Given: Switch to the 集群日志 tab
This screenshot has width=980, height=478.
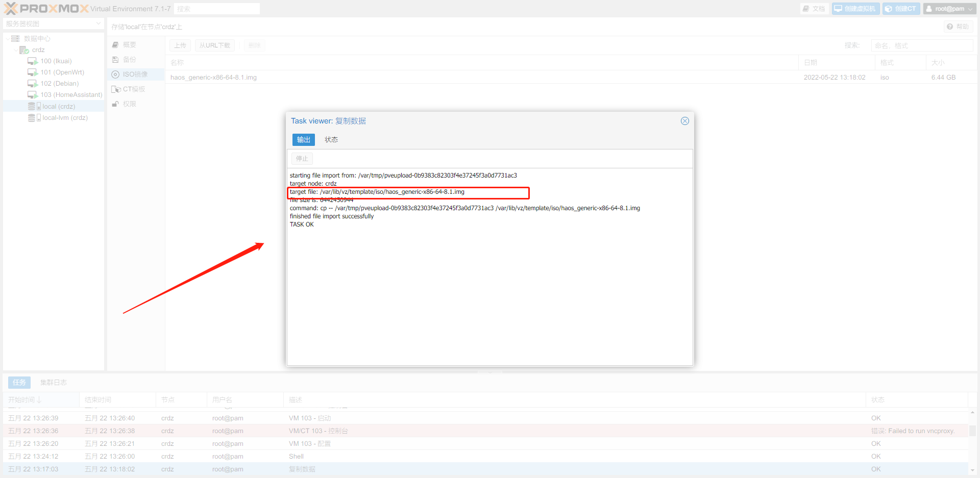Looking at the screenshot, I should (54, 383).
